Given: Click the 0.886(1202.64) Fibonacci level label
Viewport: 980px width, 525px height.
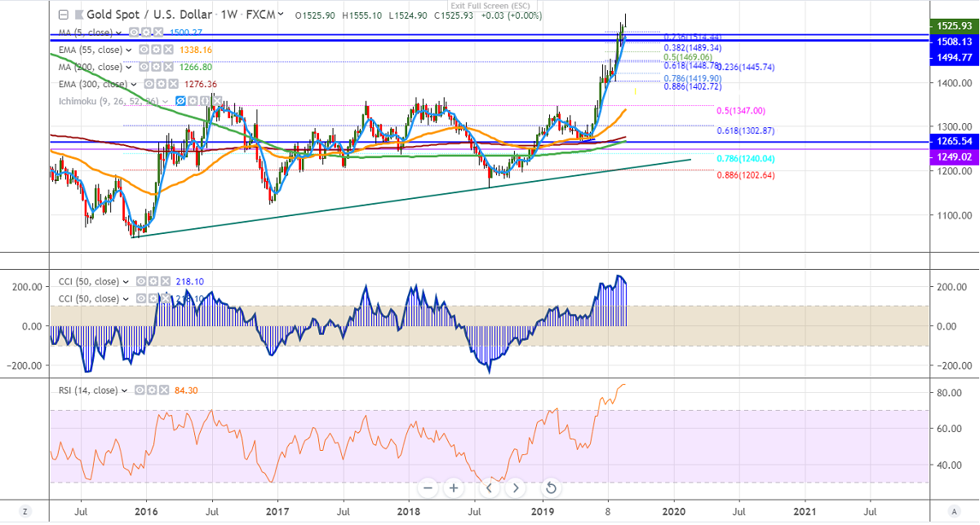Looking at the screenshot, I should tap(746, 175).
